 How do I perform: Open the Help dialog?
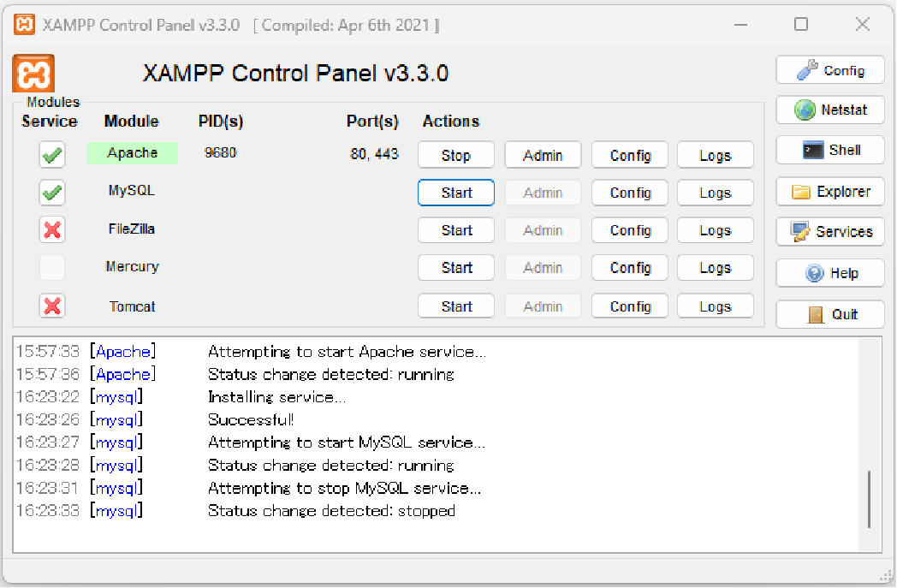tap(830, 273)
